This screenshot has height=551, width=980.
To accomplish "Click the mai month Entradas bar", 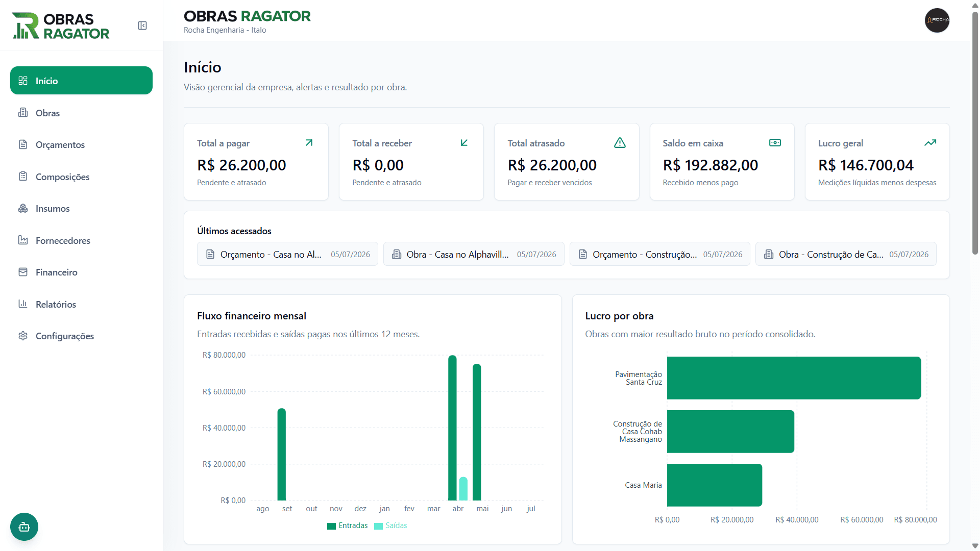I will 477,432.
